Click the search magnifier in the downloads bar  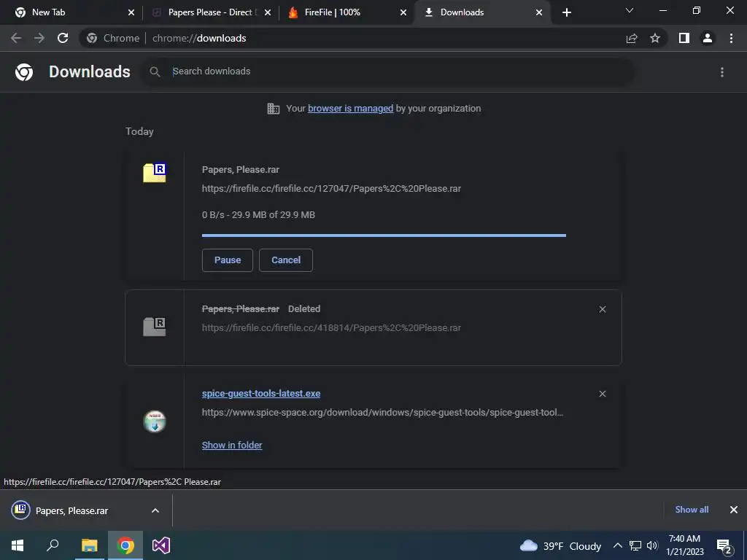[x=155, y=72]
